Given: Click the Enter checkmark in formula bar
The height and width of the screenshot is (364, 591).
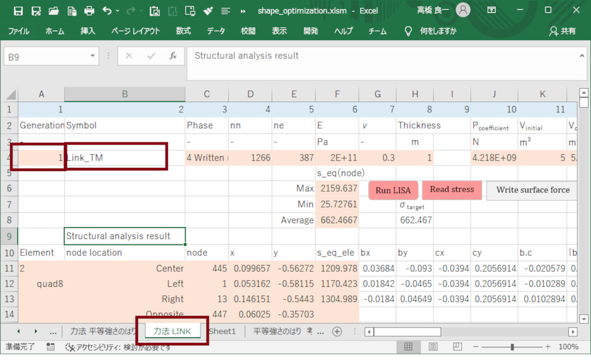Looking at the screenshot, I should 151,56.
